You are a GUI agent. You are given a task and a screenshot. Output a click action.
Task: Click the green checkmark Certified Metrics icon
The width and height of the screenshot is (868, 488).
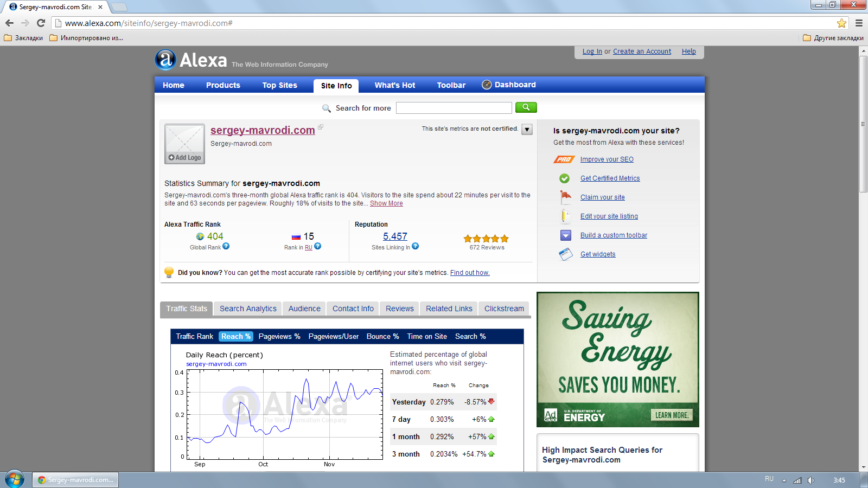coord(564,178)
